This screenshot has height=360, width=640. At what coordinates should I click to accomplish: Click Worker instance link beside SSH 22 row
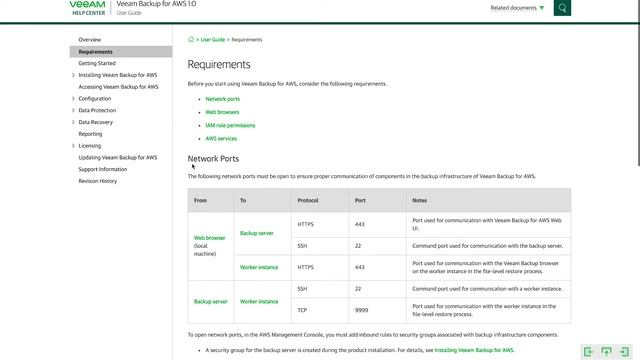259,302
